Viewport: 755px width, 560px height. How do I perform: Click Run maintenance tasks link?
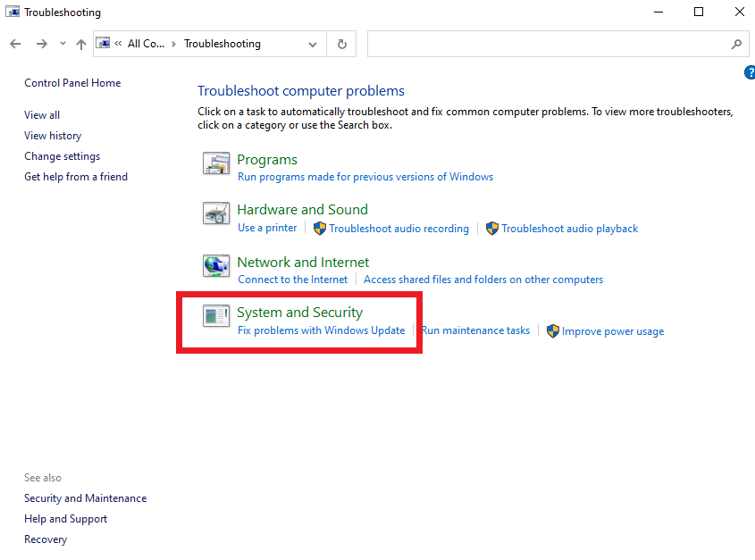tap(475, 330)
